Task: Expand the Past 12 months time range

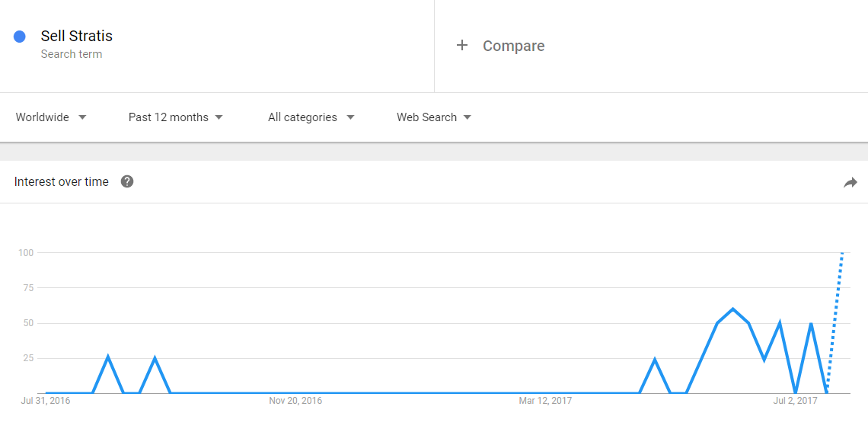Action: [x=175, y=117]
